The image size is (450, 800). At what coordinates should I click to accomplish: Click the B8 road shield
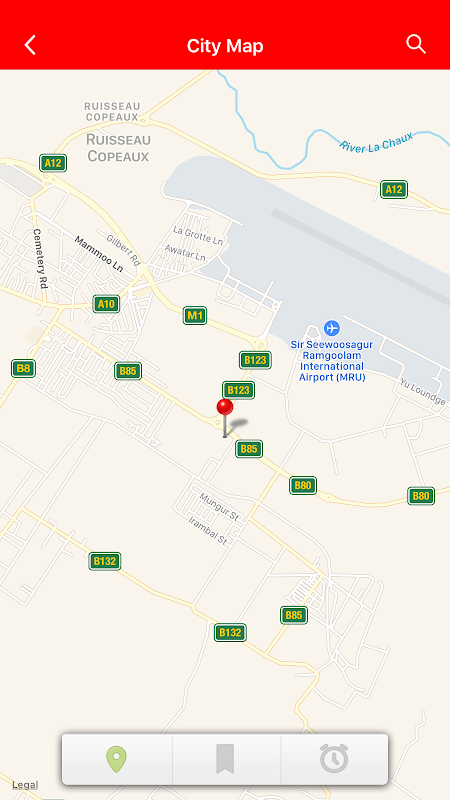[23, 368]
